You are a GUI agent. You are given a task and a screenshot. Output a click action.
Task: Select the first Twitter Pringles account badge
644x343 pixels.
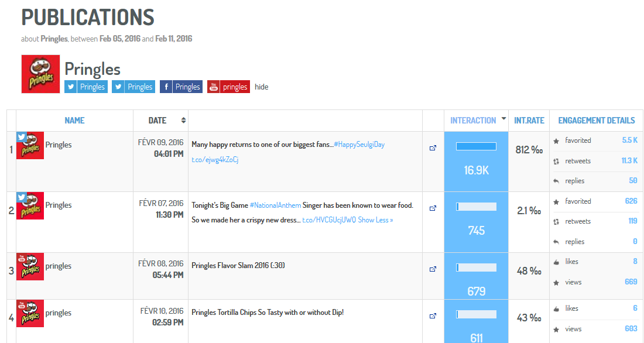[86, 87]
